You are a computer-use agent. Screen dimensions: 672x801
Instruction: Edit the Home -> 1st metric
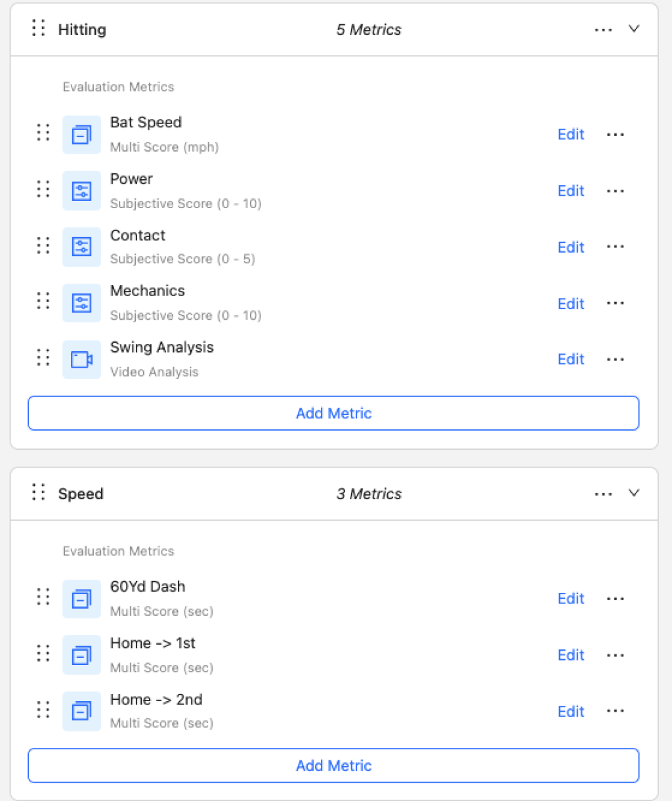(x=571, y=655)
